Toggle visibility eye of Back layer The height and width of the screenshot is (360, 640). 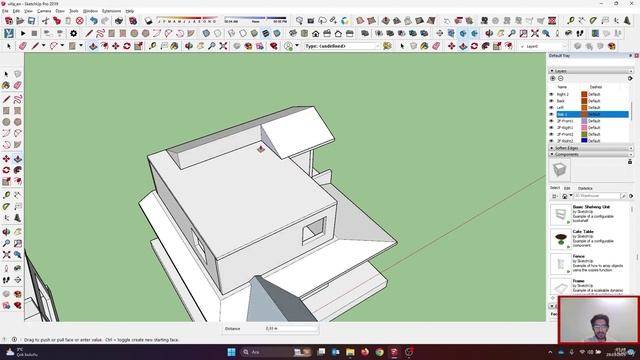[x=551, y=101]
